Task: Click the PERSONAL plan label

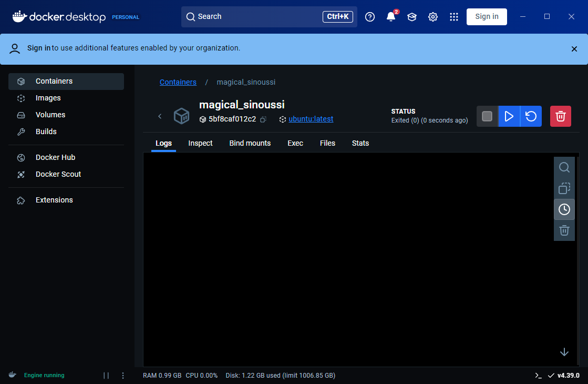Action: (126, 17)
